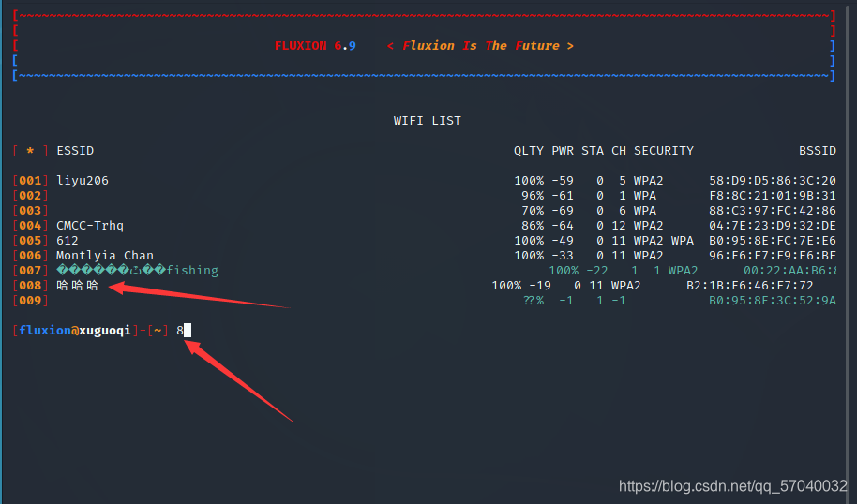This screenshot has height=504, width=857.
Task: Select the Montlyia Chan network entry
Action: coord(105,256)
